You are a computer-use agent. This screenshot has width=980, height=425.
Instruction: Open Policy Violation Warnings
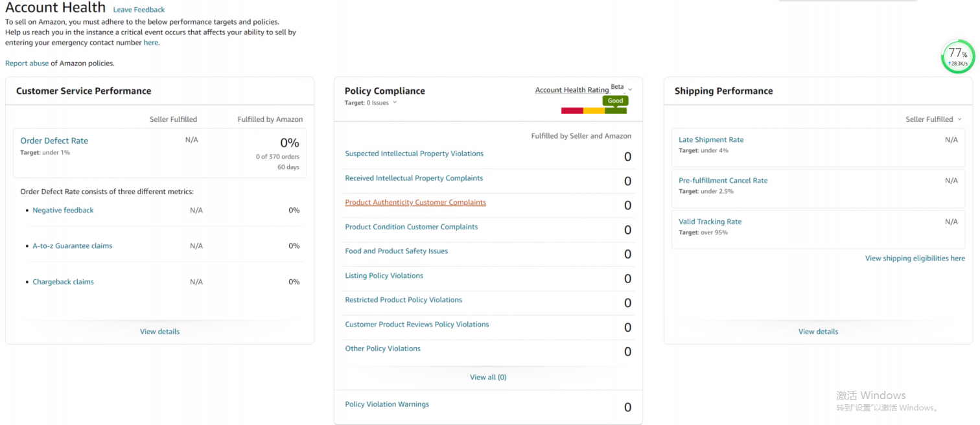pos(387,404)
